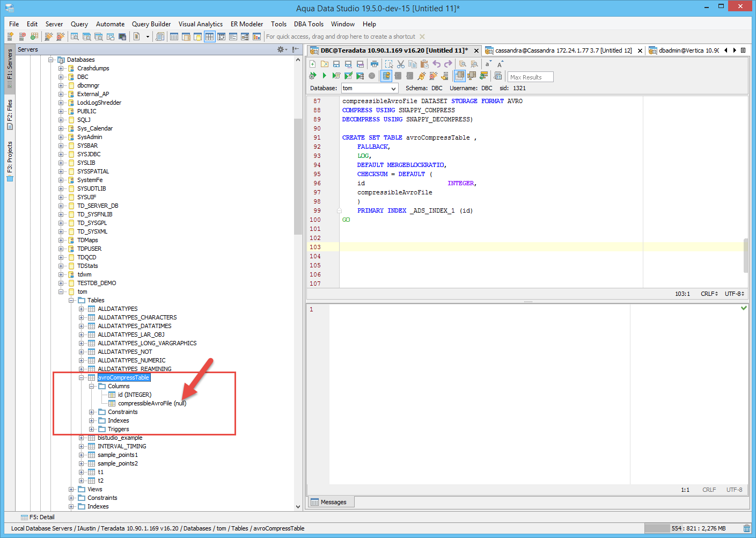Show the editor tab list button

pos(743,50)
